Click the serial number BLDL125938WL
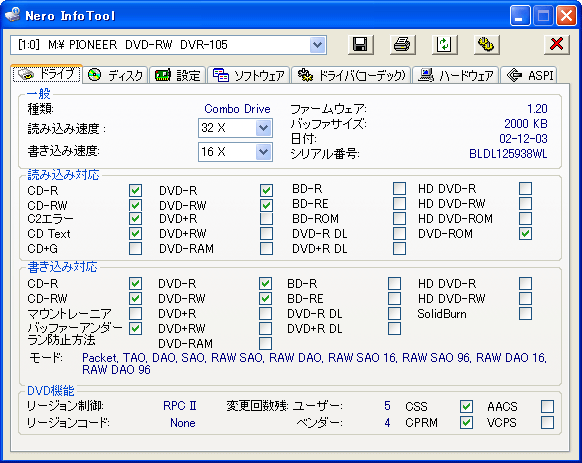 coord(508,154)
